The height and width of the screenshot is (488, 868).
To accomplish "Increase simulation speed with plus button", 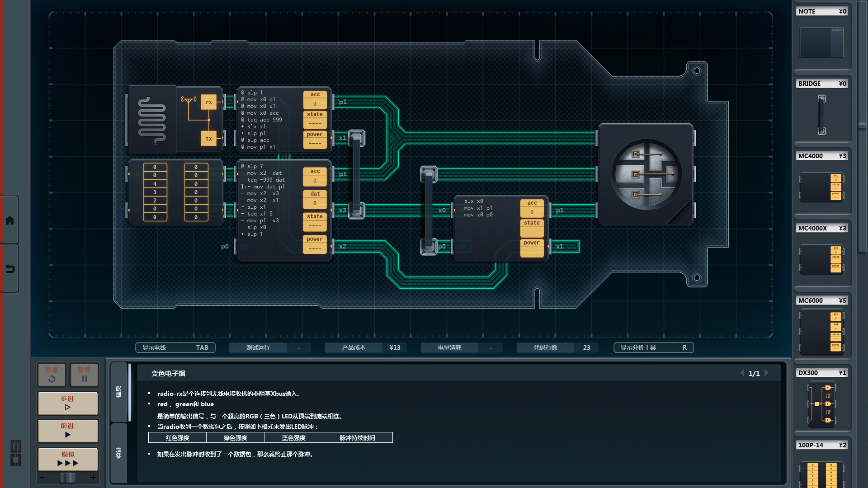I will pyautogui.click(x=93, y=478).
